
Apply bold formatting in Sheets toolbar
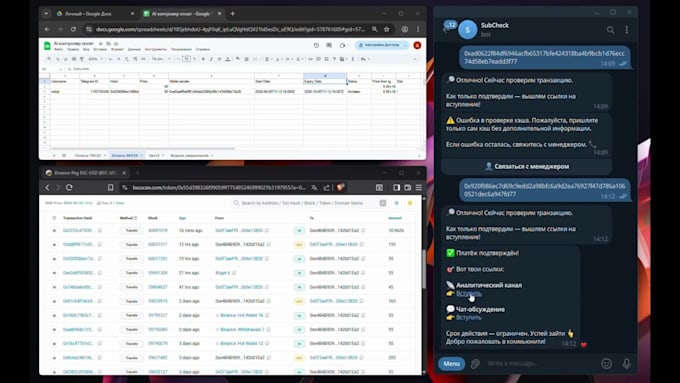[x=203, y=59]
